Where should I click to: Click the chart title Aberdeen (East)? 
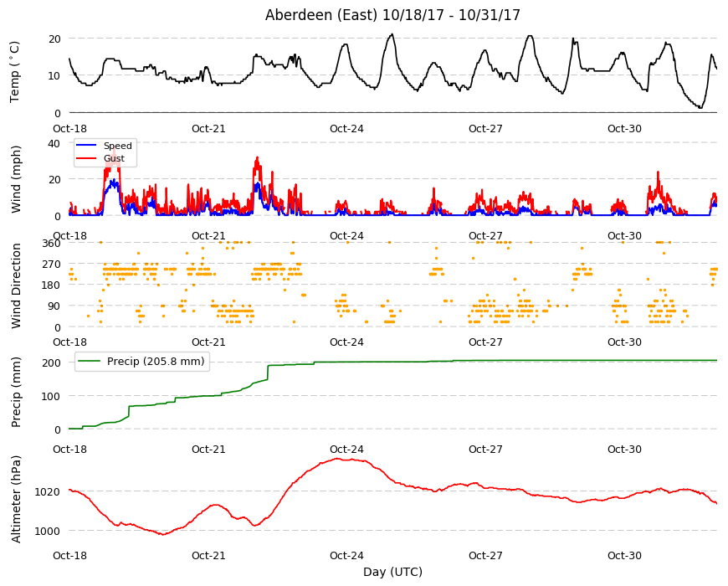[320, 15]
